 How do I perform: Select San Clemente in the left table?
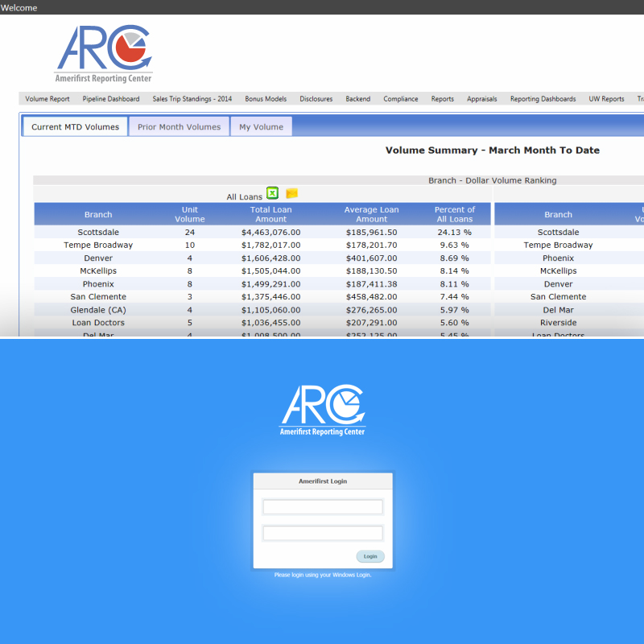pos(98,296)
